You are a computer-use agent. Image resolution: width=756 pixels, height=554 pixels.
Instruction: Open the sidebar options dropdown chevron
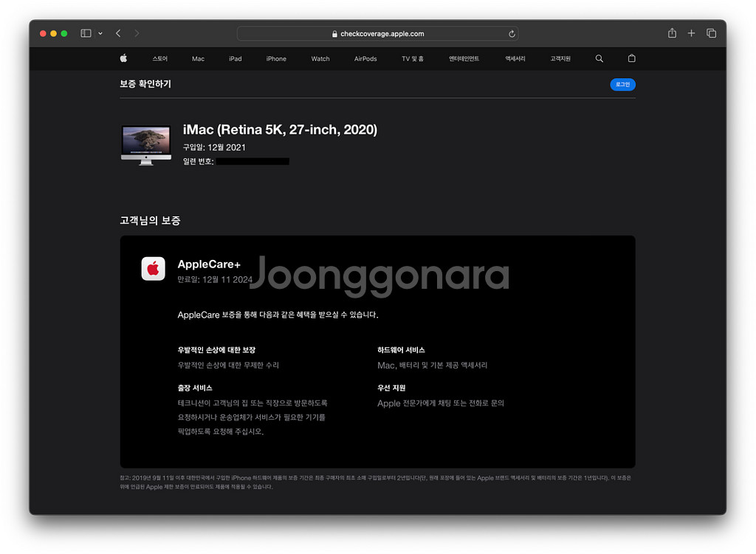[x=100, y=34]
